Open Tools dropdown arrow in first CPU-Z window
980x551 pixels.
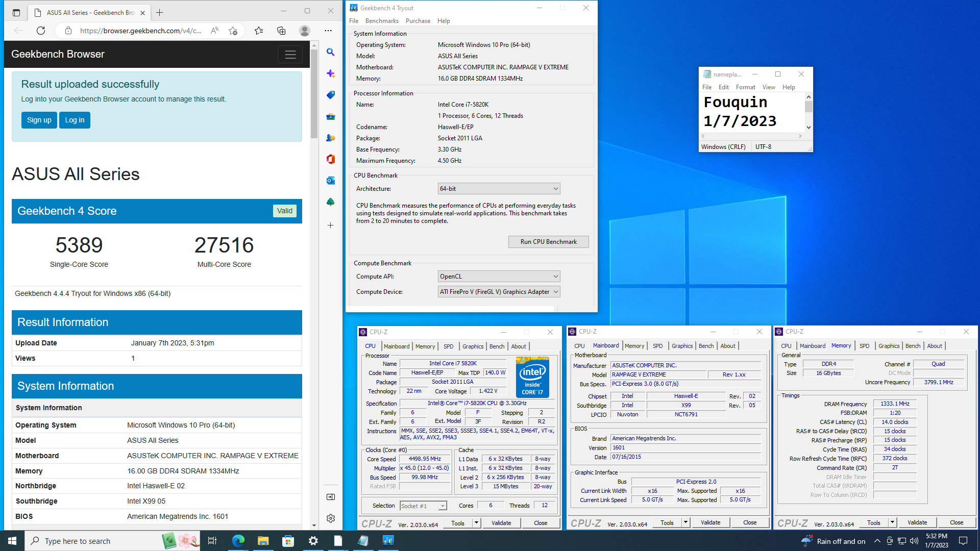click(476, 523)
